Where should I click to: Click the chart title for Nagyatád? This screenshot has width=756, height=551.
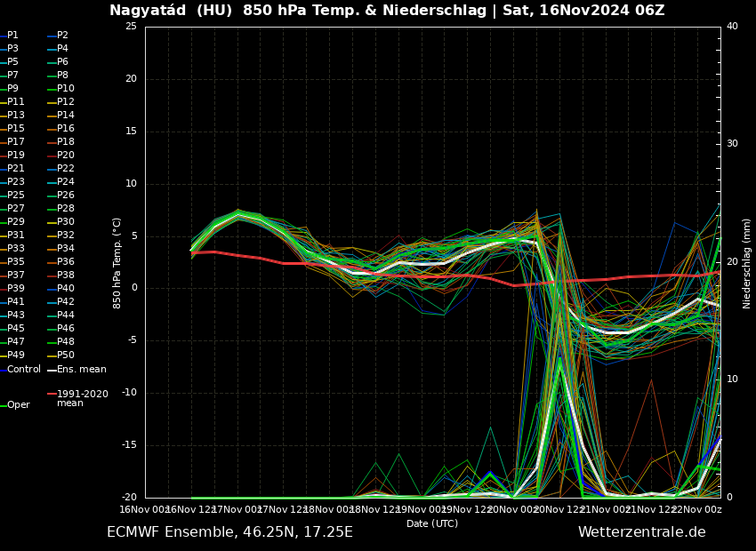coord(387,11)
